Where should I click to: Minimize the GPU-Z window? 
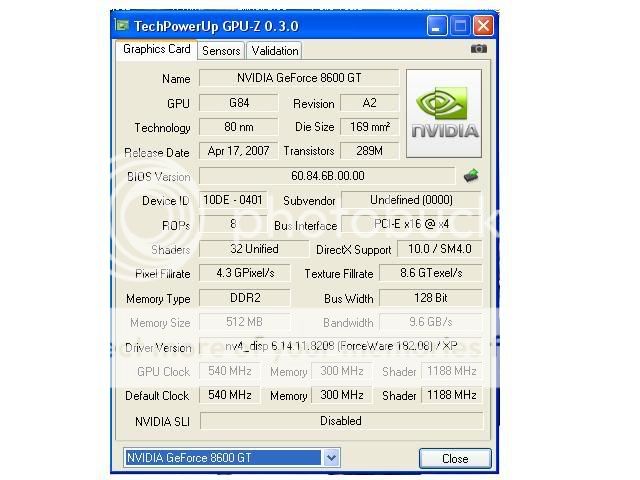436,26
